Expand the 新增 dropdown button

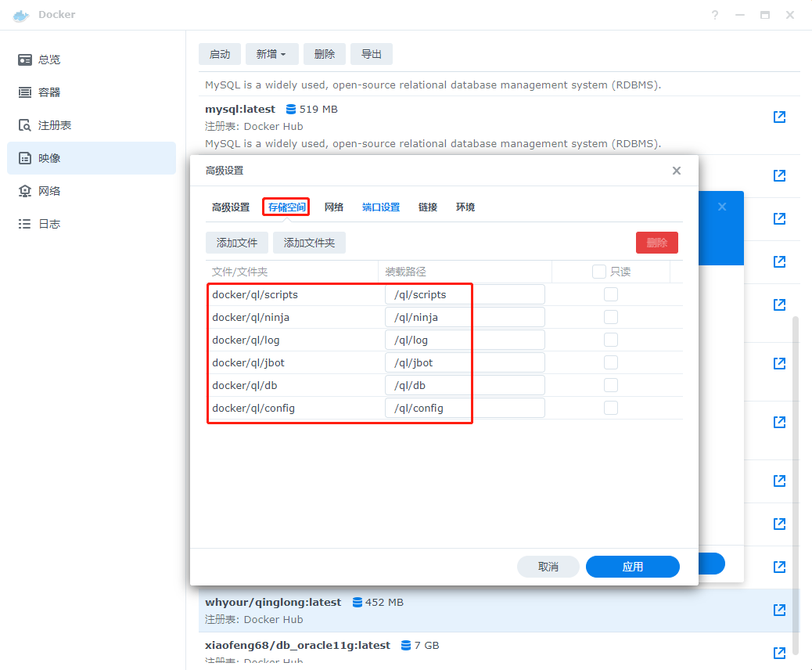point(271,54)
